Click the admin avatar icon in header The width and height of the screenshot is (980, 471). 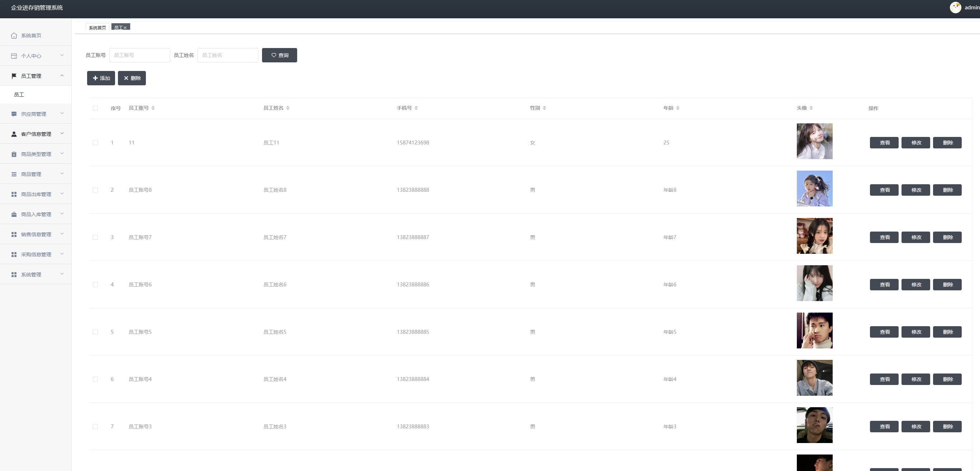click(955, 8)
